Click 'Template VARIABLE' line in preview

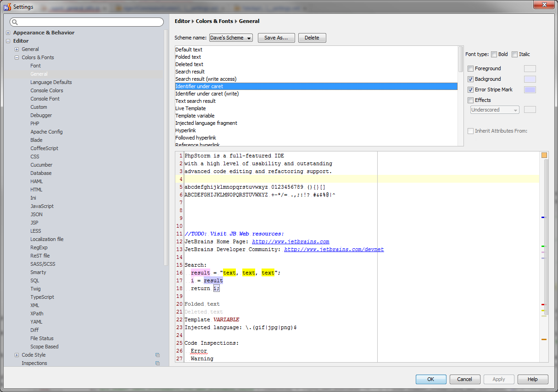[212, 319]
